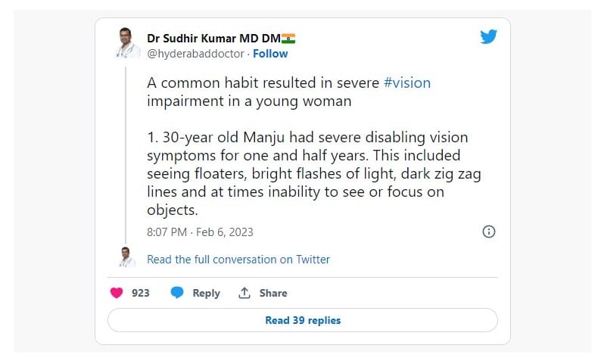Click Dr Sudhir Kumar's large profile avatar
The width and height of the screenshot is (601, 364).
click(126, 43)
